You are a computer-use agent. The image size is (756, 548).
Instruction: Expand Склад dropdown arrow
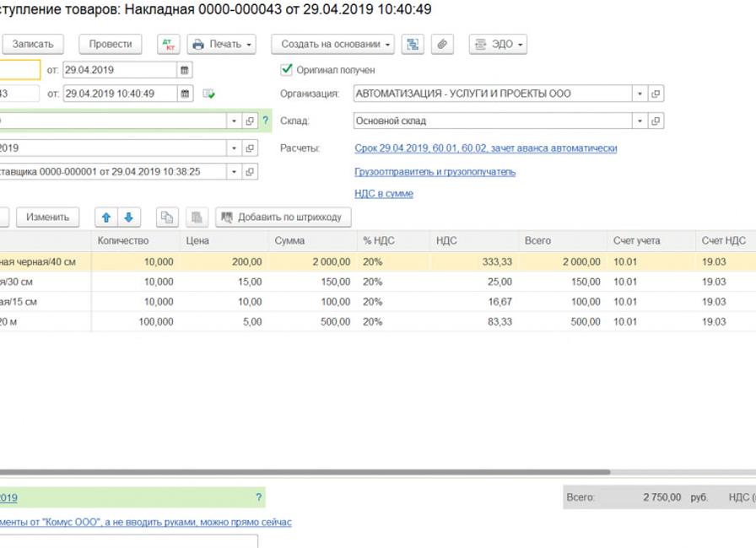640,121
